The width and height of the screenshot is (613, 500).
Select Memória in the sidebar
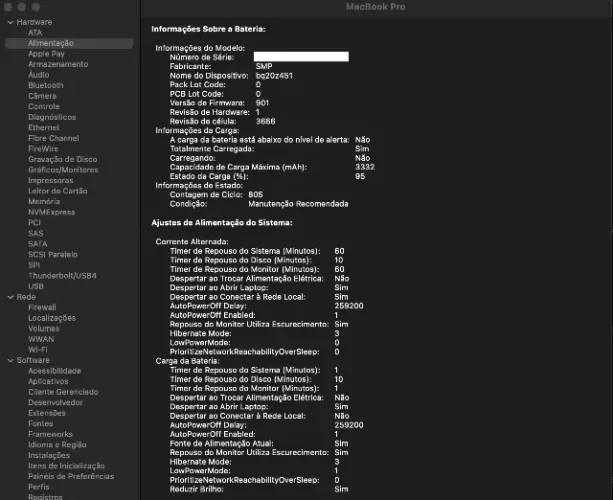44,202
